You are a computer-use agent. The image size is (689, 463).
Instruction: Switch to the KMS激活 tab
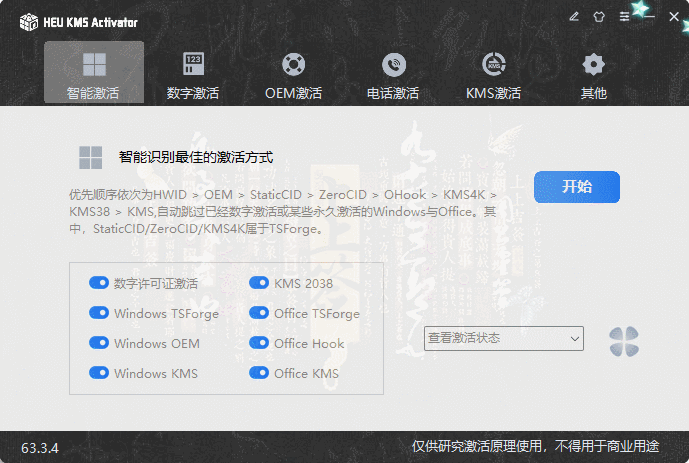pos(493,72)
